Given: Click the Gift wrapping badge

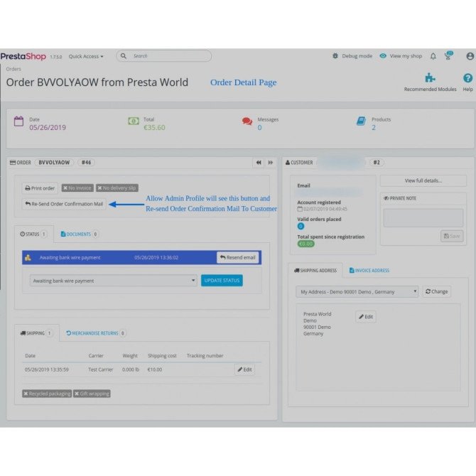Looking at the screenshot, I should [92, 394].
